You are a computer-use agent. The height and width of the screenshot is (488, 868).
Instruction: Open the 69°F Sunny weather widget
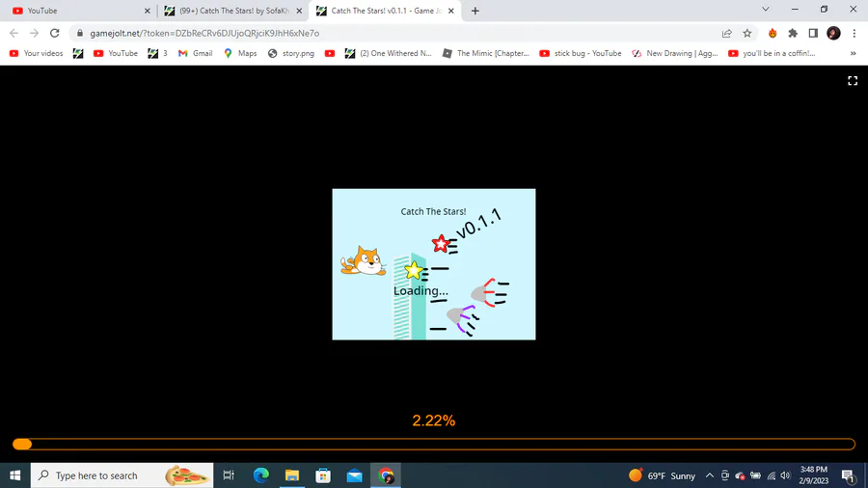pos(662,475)
